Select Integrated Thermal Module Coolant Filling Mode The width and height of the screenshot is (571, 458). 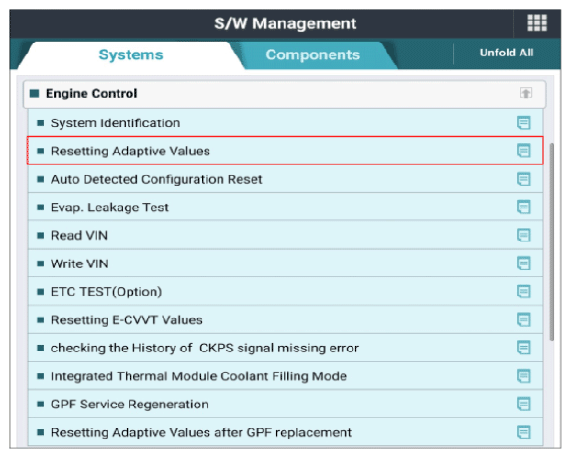click(x=285, y=376)
